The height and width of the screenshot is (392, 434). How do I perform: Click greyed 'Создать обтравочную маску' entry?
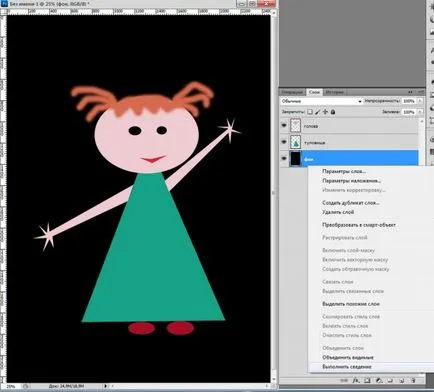click(x=355, y=269)
